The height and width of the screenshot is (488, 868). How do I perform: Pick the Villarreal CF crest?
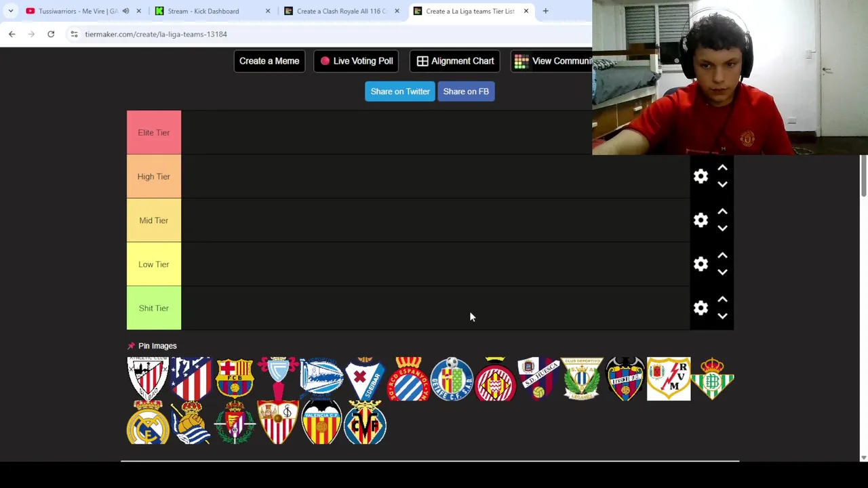(365, 422)
